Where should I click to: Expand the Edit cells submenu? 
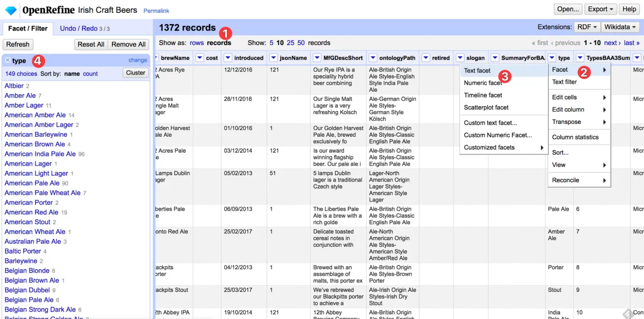(579, 98)
